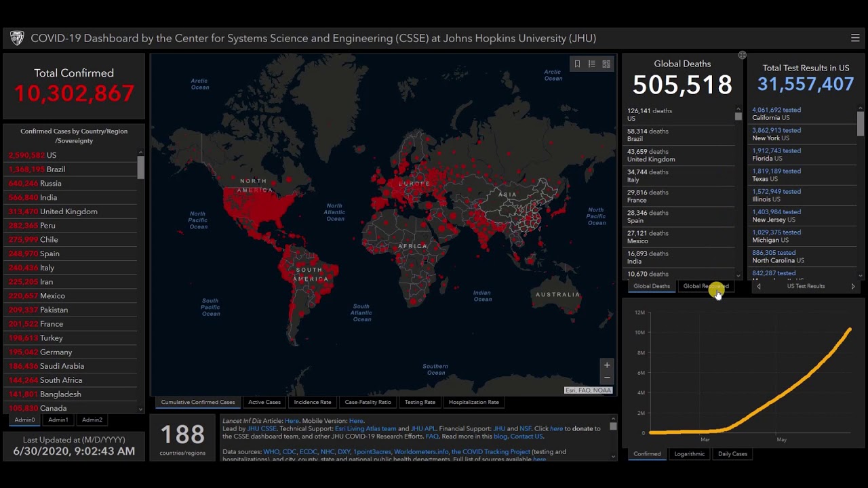Open the Testing Rate map layer

point(420,402)
